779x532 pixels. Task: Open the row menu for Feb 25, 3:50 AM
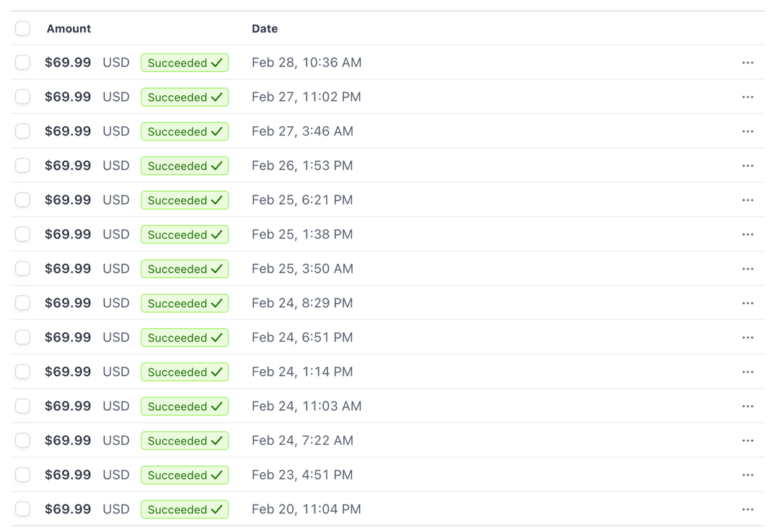(x=748, y=268)
